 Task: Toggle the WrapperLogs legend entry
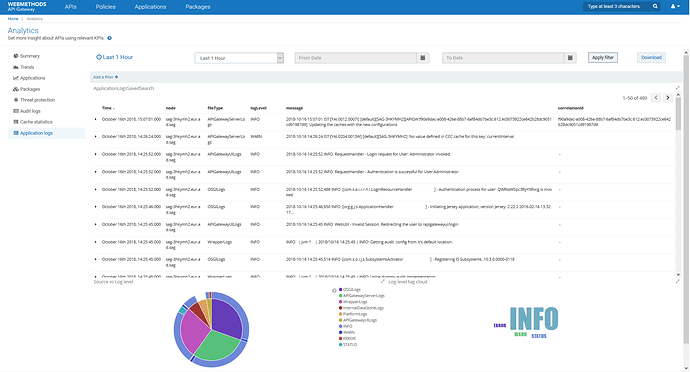(x=353, y=302)
